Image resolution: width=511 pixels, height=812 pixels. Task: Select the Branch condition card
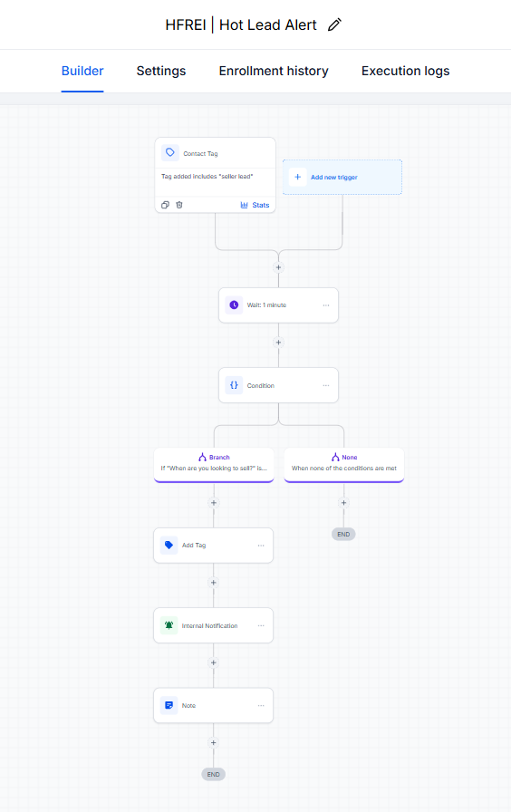click(x=214, y=465)
